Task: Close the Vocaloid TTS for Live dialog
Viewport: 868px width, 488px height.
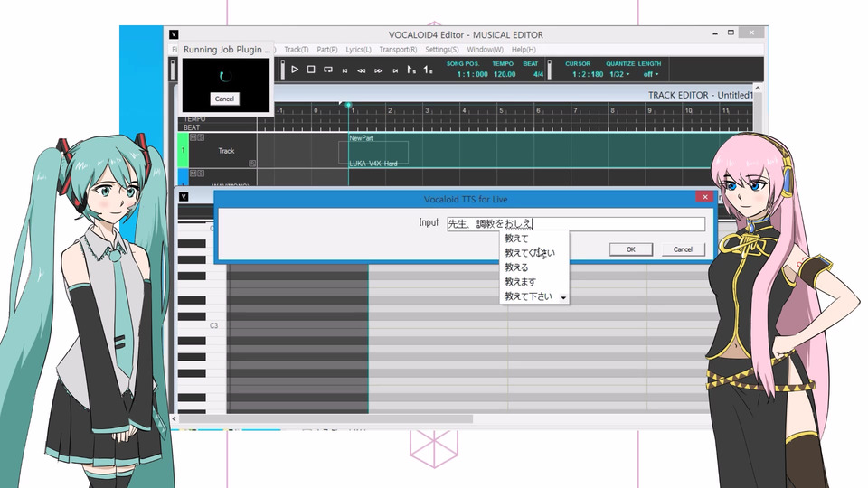Action: pos(704,197)
